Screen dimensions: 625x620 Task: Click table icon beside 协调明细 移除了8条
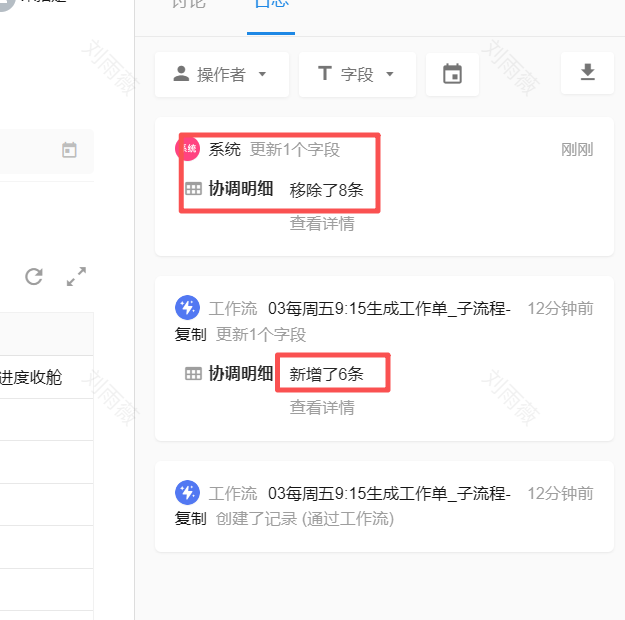coord(193,189)
